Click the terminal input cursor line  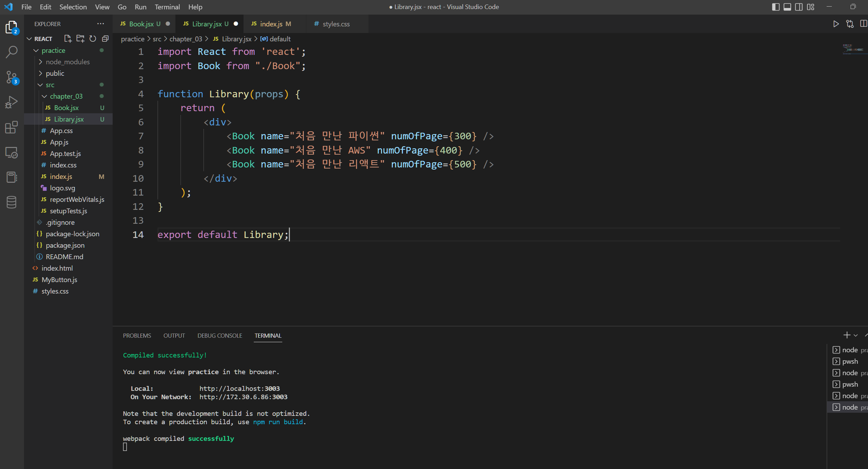pos(125,447)
